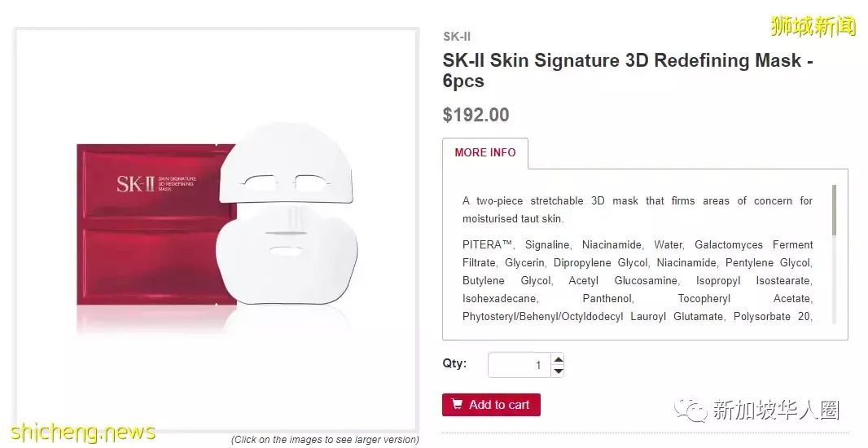Viewport: 868px width, 448px height.
Task: Decrease quantity with the down arrow
Action: (558, 371)
